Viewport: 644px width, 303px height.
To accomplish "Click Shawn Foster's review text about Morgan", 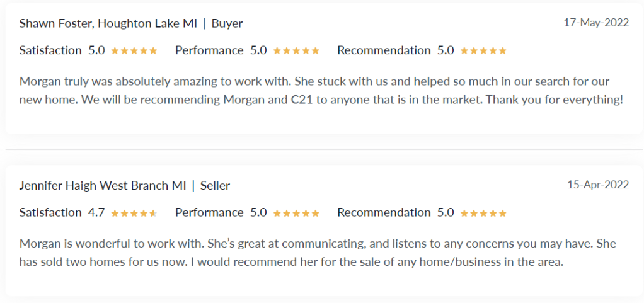I will [x=321, y=91].
